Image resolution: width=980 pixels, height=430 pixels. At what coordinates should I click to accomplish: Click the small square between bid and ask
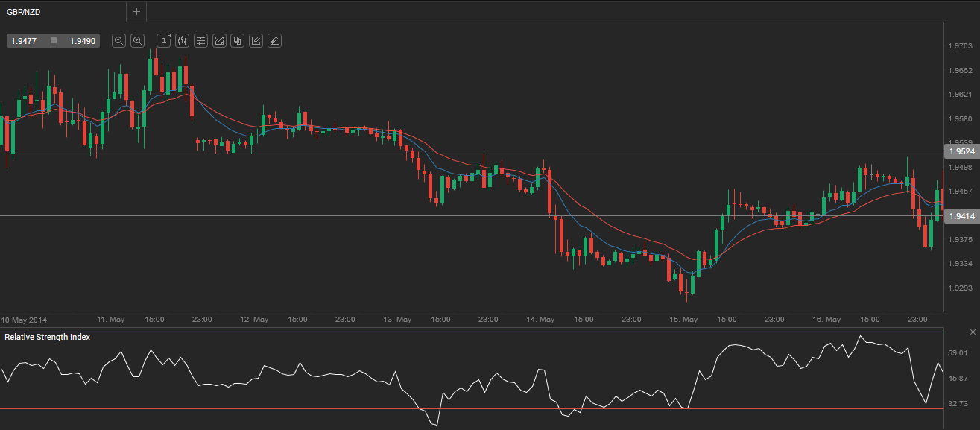pos(53,40)
